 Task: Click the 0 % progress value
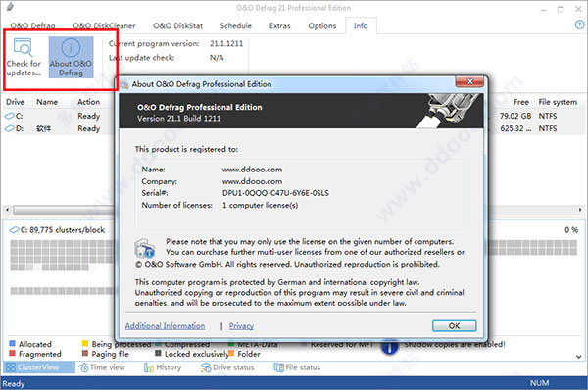point(571,230)
